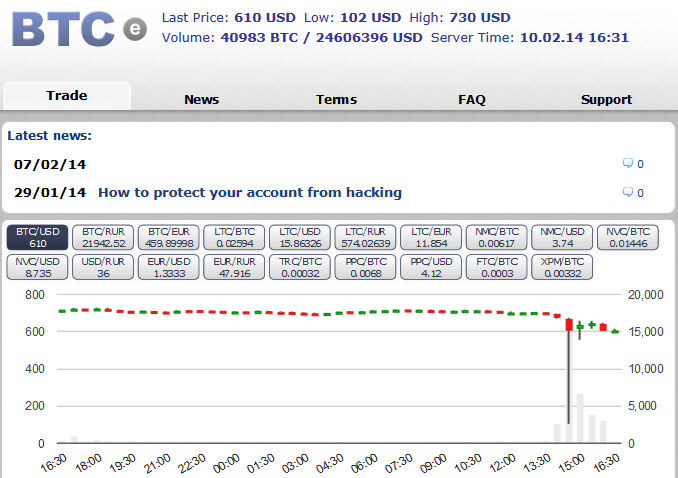
Task: Open the Terms tab
Action: (x=336, y=99)
